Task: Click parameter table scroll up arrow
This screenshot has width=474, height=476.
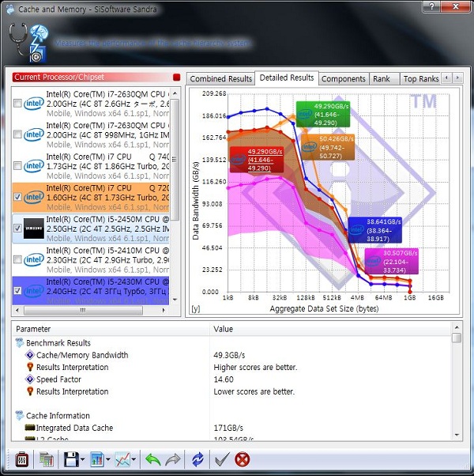Action: click(457, 327)
